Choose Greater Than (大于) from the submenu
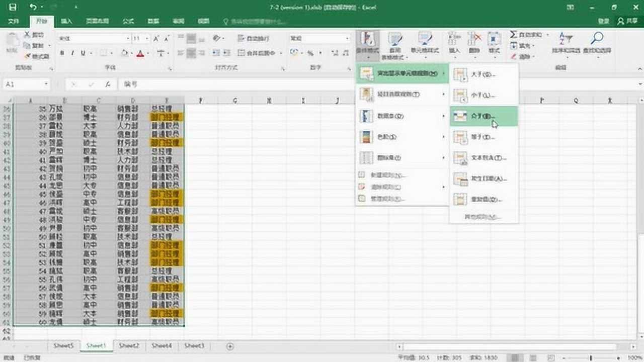Image resolution: width=644 pixels, height=362 pixels. click(484, 74)
